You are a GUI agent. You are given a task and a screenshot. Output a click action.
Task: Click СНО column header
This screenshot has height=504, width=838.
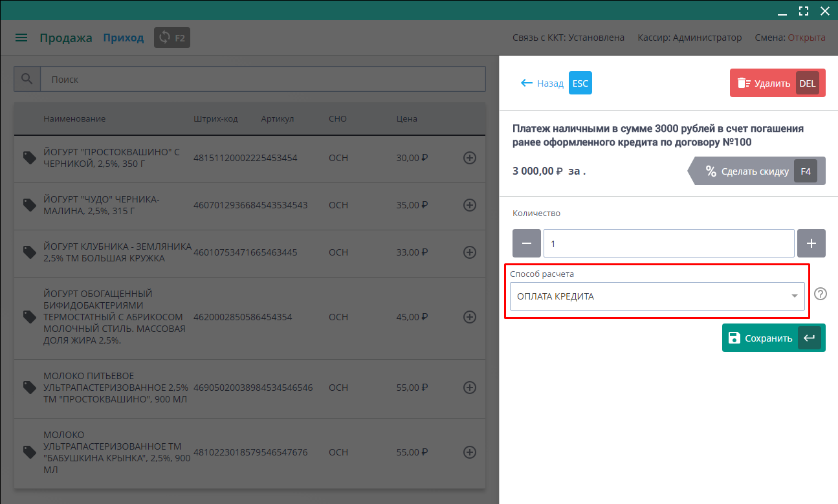pyautogui.click(x=338, y=118)
